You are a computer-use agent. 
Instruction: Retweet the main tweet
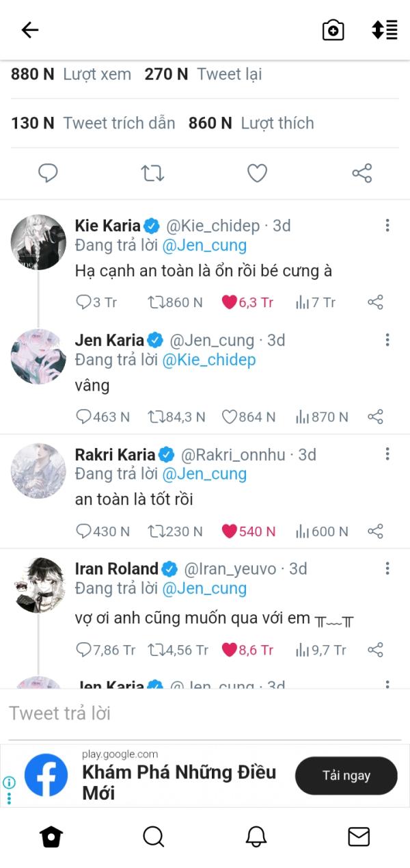152,174
